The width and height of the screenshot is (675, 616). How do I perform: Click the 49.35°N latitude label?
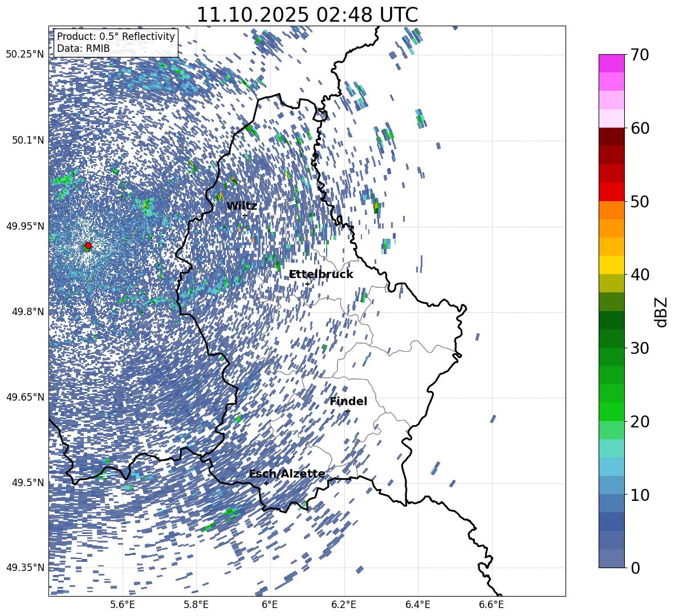pyautogui.click(x=25, y=568)
